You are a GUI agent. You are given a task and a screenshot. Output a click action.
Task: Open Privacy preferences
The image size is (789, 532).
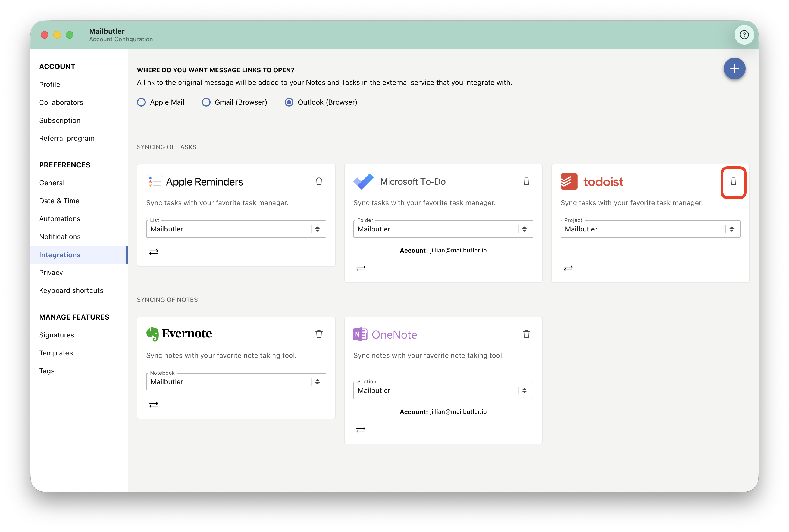[x=51, y=273]
